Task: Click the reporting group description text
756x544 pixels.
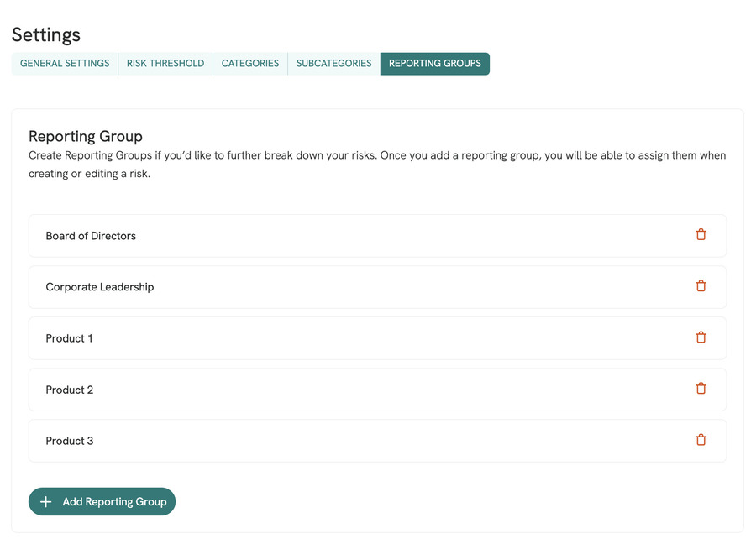Action: (x=378, y=164)
